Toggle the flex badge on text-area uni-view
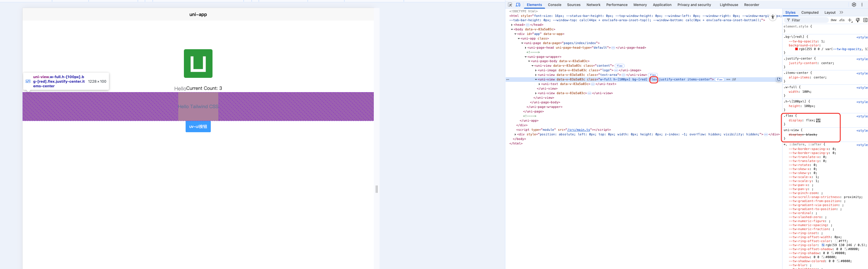 coord(653,75)
